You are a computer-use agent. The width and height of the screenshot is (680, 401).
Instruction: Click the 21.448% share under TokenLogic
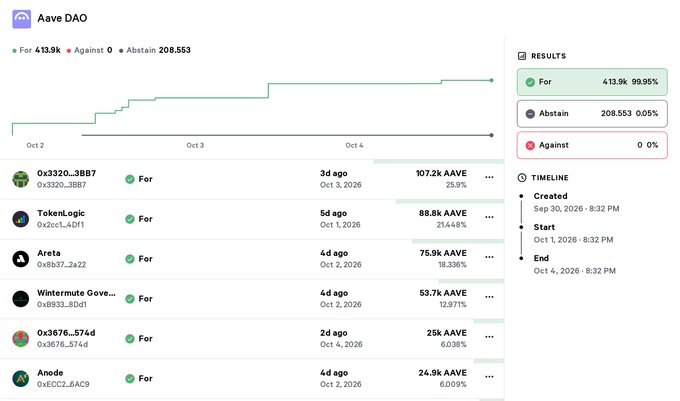(451, 225)
